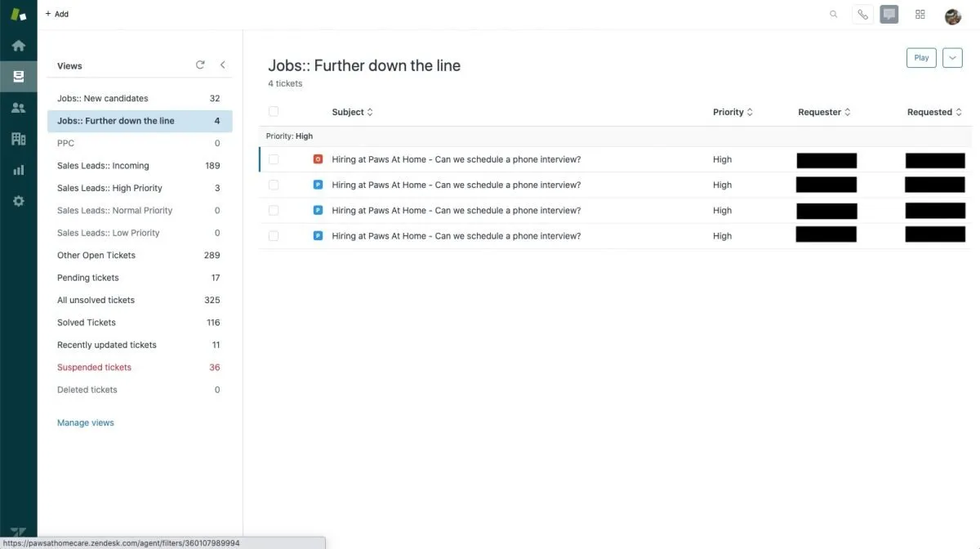Open the Home dashboard from the sidebar
The width and height of the screenshot is (980, 549).
[18, 44]
